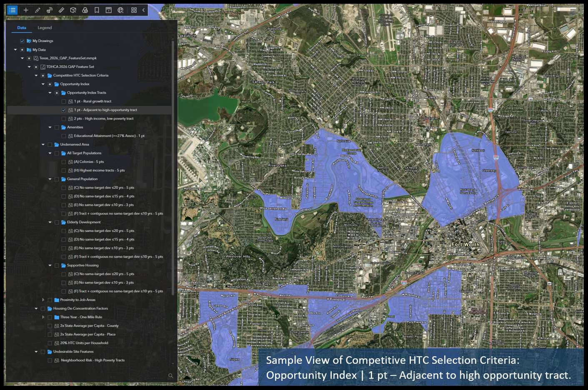
Task: Switch to the Legend tab
Action: coord(44,27)
